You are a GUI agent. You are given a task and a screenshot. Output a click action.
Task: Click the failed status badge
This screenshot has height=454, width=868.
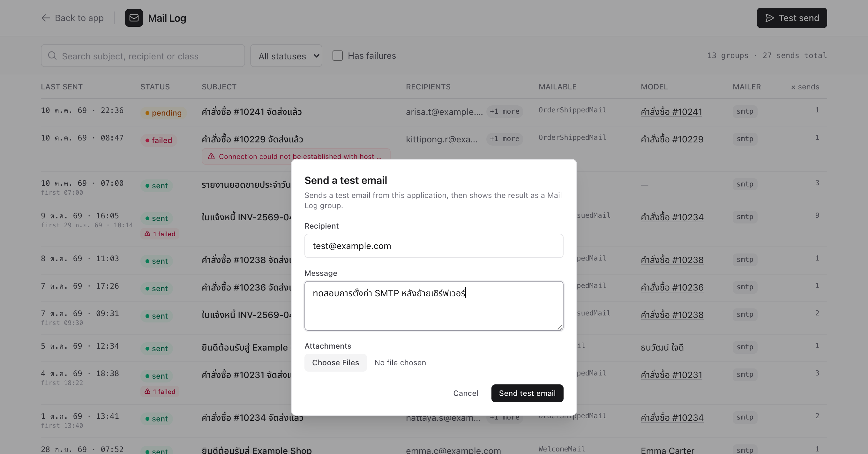click(x=159, y=140)
